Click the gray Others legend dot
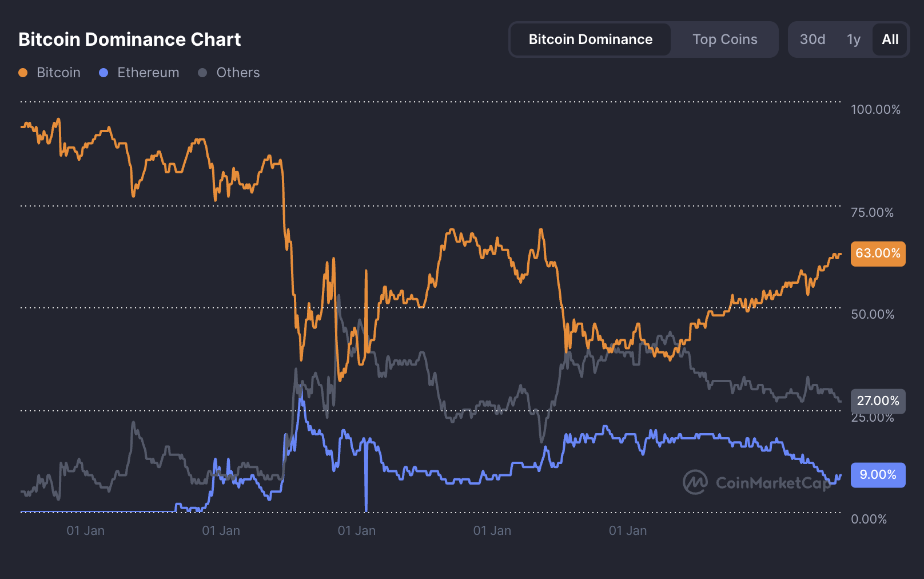The width and height of the screenshot is (924, 579). 201,73
